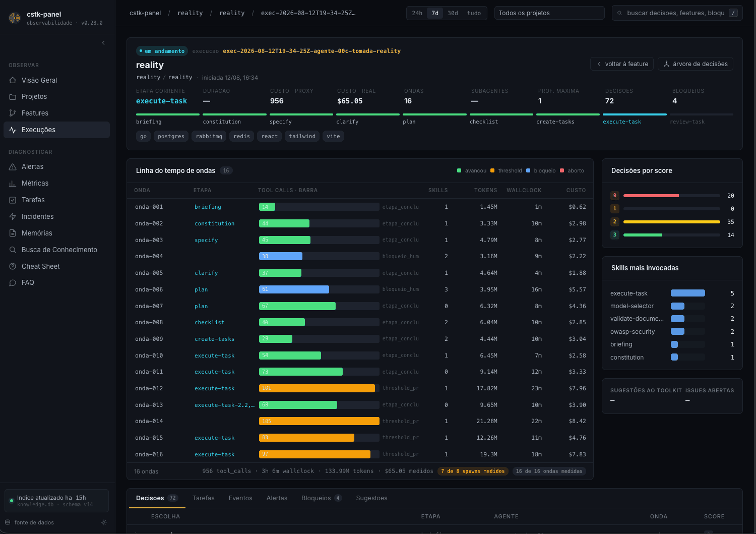Open Features branch icon
Viewport: 756px width, 534px height.
pyautogui.click(x=13, y=113)
